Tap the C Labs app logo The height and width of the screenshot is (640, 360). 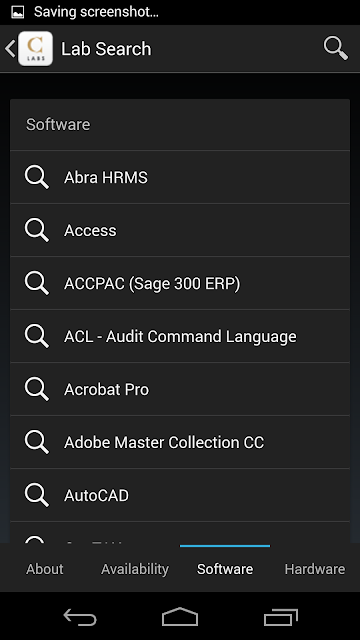click(x=36, y=49)
